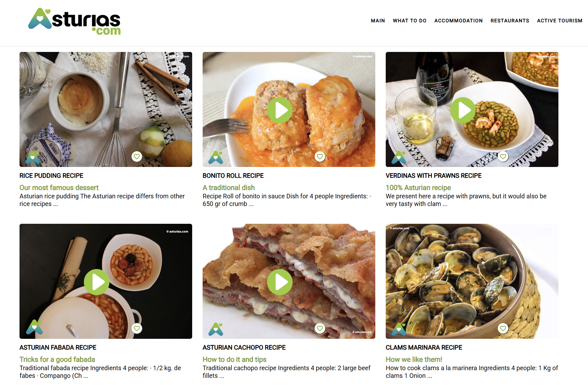Play the Verdinas with Prawns video
This screenshot has height=389, width=588.
pyautogui.click(x=463, y=110)
